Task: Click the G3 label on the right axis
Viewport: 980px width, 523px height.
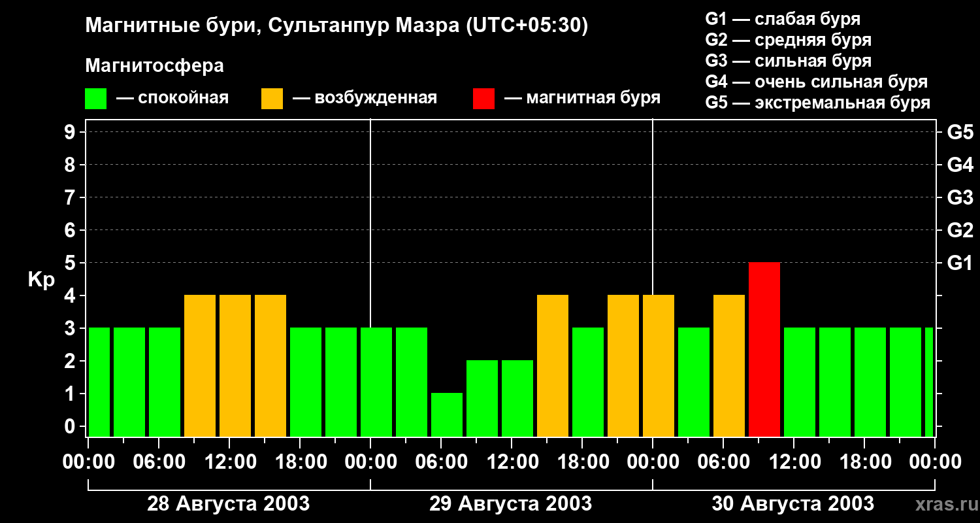Action: coord(960,197)
